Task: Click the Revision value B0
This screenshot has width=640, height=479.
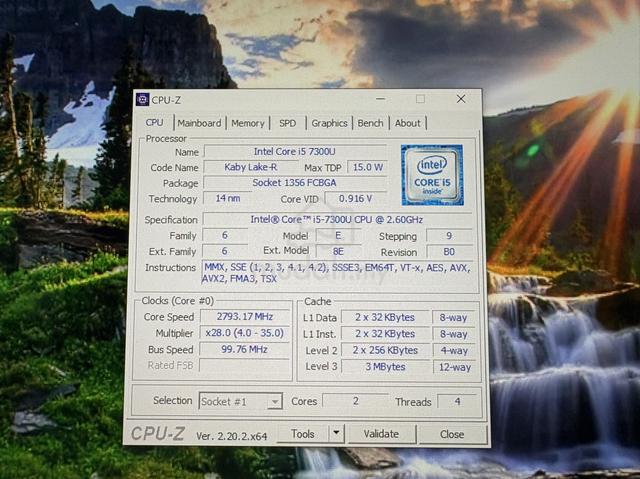Action: point(449,252)
